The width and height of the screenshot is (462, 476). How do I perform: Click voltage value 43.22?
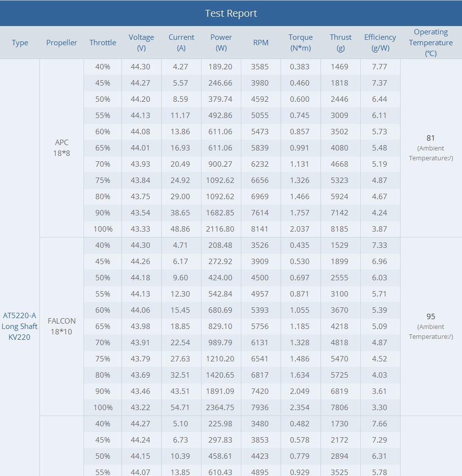141,407
